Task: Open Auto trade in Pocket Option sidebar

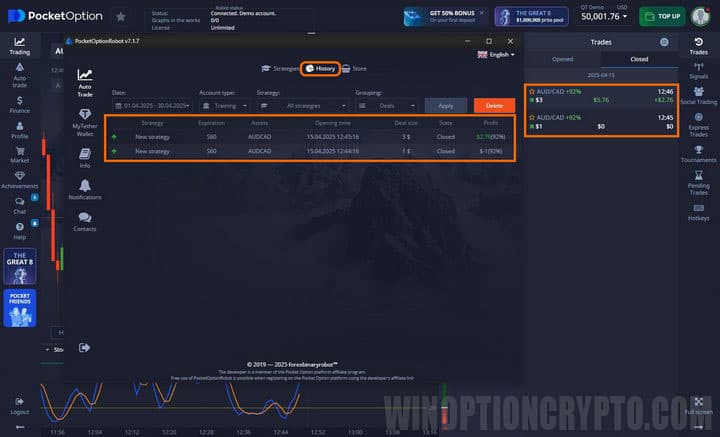Action: point(19,75)
